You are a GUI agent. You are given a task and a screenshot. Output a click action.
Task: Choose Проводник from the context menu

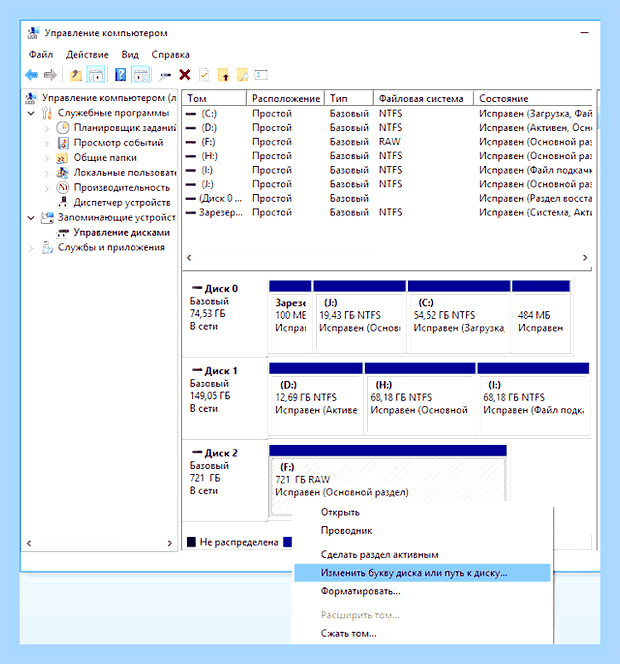pyautogui.click(x=422, y=531)
